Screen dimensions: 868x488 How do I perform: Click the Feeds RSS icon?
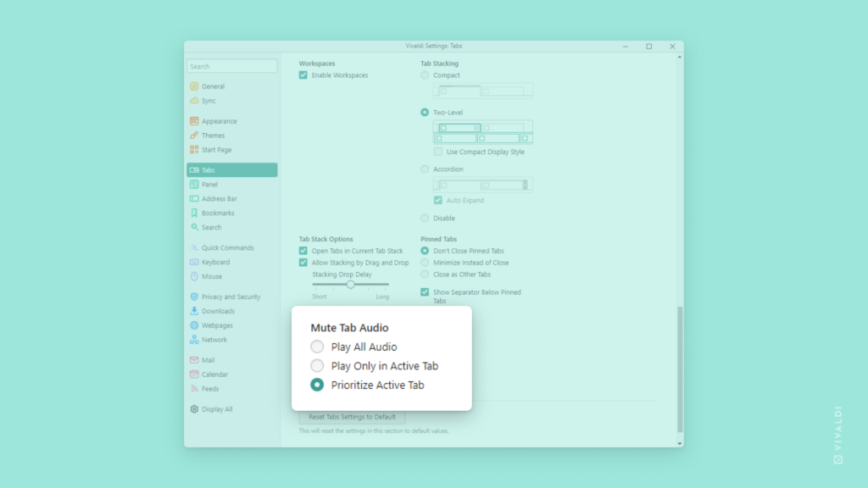pos(194,389)
